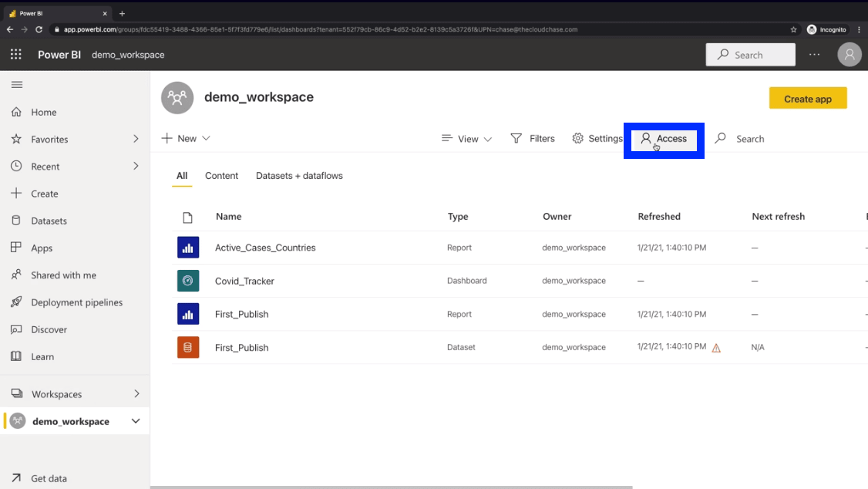Switch to the Content tab
This screenshot has height=489, width=868.
221,176
